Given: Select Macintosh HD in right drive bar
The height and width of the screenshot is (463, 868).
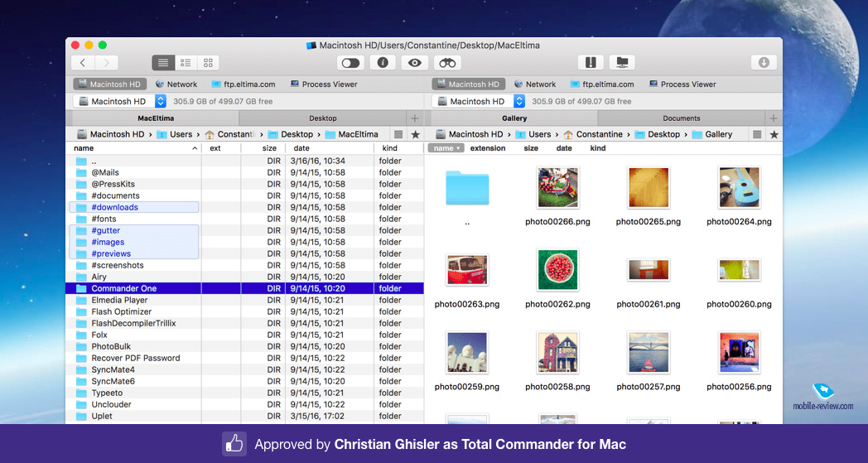Looking at the screenshot, I should click(468, 84).
